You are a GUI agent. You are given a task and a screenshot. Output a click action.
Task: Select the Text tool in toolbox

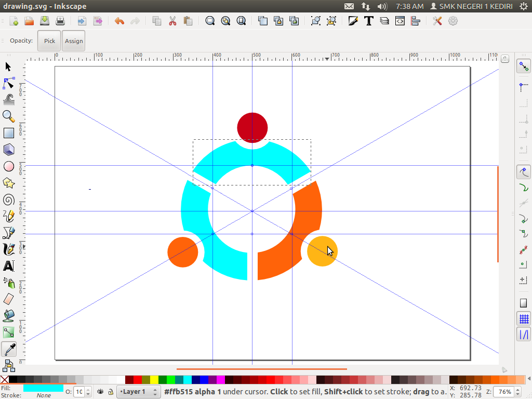[9, 266]
